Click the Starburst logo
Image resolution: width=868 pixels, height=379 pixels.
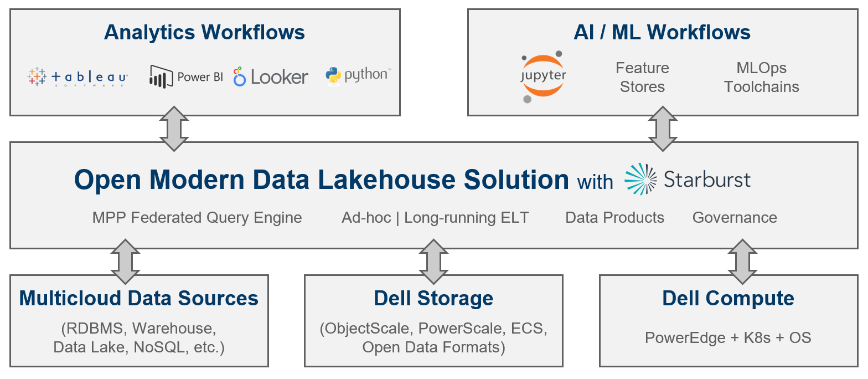coord(688,180)
